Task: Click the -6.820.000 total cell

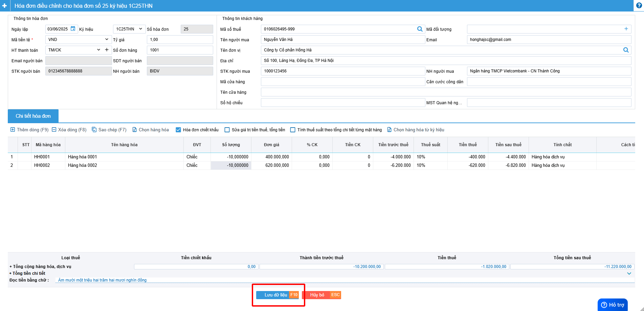Action: pos(508,165)
